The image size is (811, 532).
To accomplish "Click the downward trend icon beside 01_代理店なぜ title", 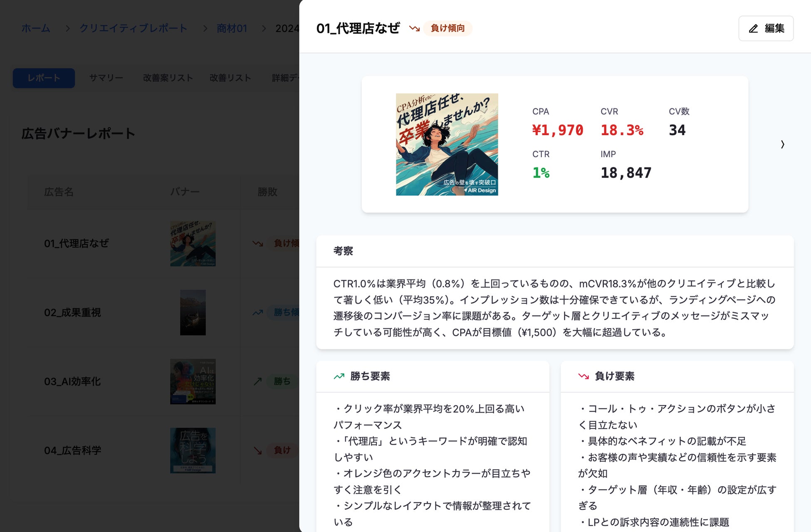I will [x=414, y=28].
